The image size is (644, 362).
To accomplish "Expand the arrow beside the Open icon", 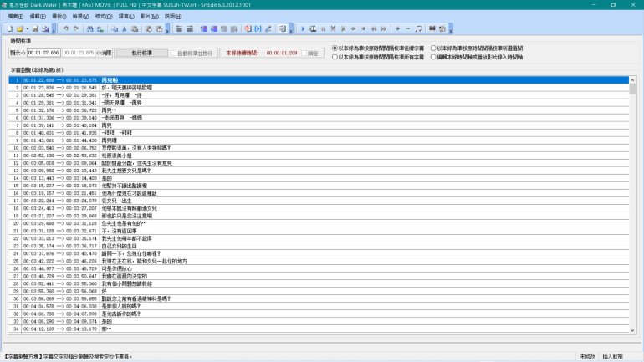I will tap(27, 28).
